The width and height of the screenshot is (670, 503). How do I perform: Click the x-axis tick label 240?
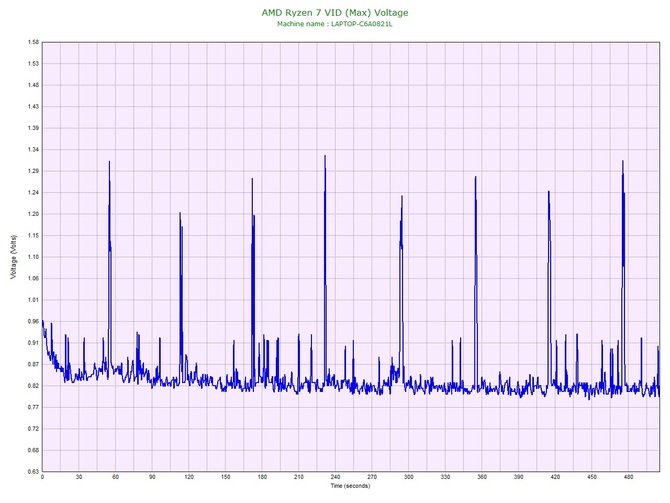[x=335, y=477]
